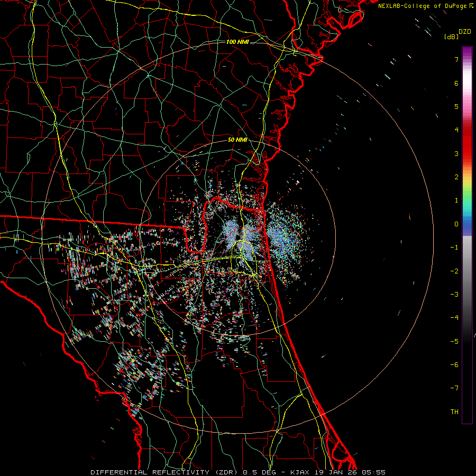The image size is (476, 476).
Task: Click the TH label on the scale
Action: (x=454, y=412)
